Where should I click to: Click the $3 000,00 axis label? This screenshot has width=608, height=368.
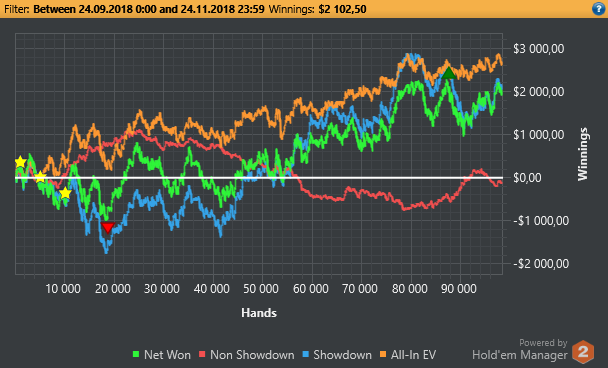(x=538, y=49)
